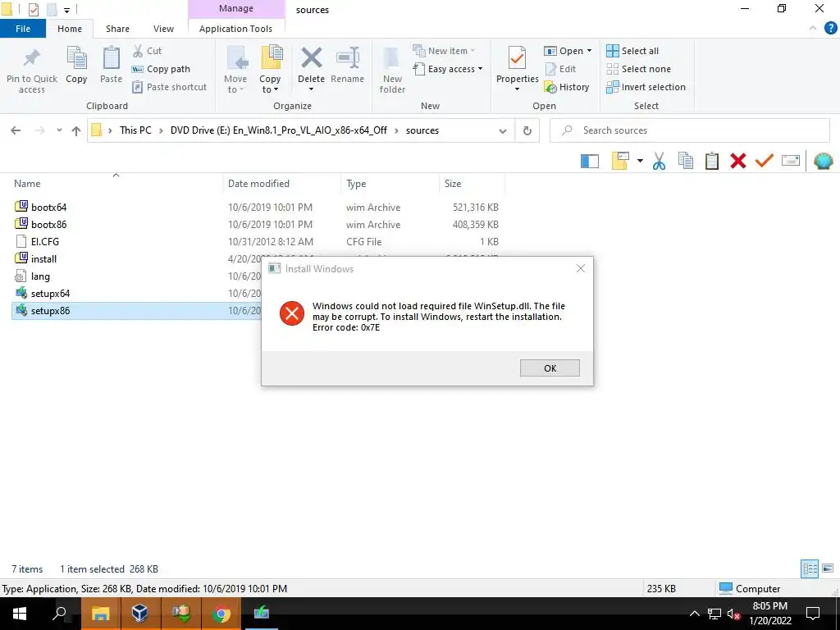This screenshot has height=630, width=840.
Task: Click OK in Install Windows error dialog
Action: pyautogui.click(x=550, y=368)
